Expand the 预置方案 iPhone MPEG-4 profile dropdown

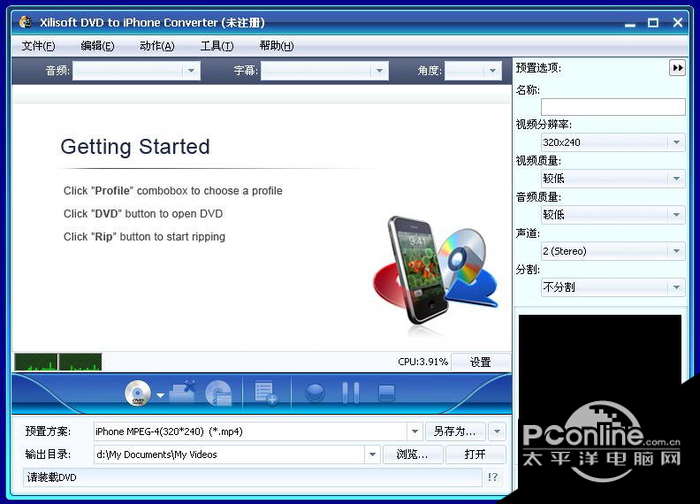point(414,431)
